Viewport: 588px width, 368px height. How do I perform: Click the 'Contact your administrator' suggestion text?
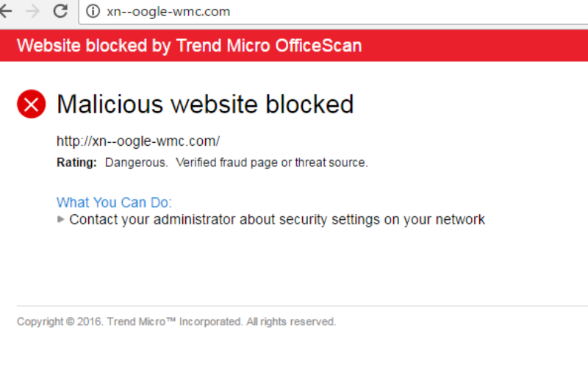pos(277,219)
